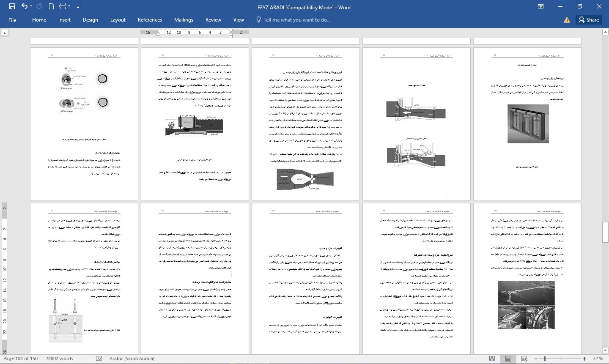Viewport: 609px width, 364px height.
Task: Click the 32% zoom level button
Action: point(598,359)
